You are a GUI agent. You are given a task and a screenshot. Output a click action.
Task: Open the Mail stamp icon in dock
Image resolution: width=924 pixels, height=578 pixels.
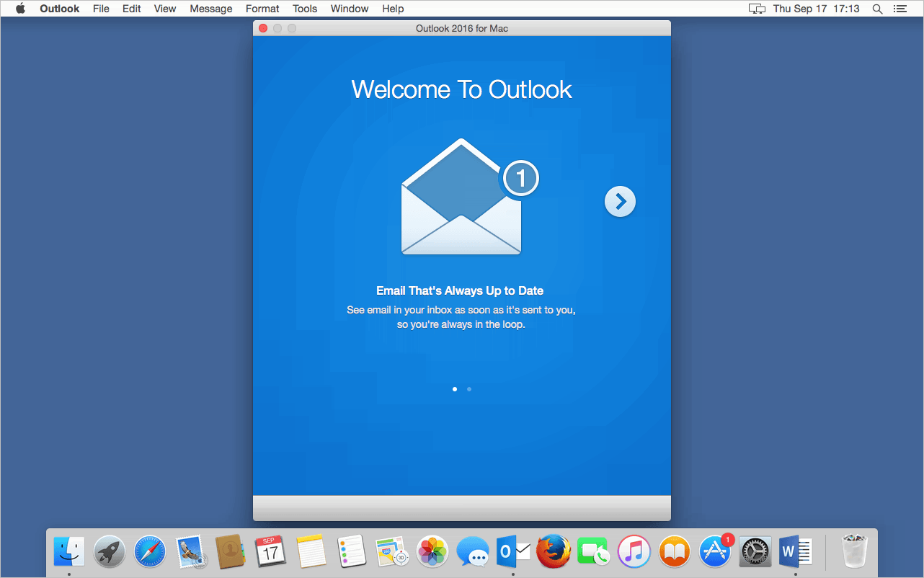(191, 552)
